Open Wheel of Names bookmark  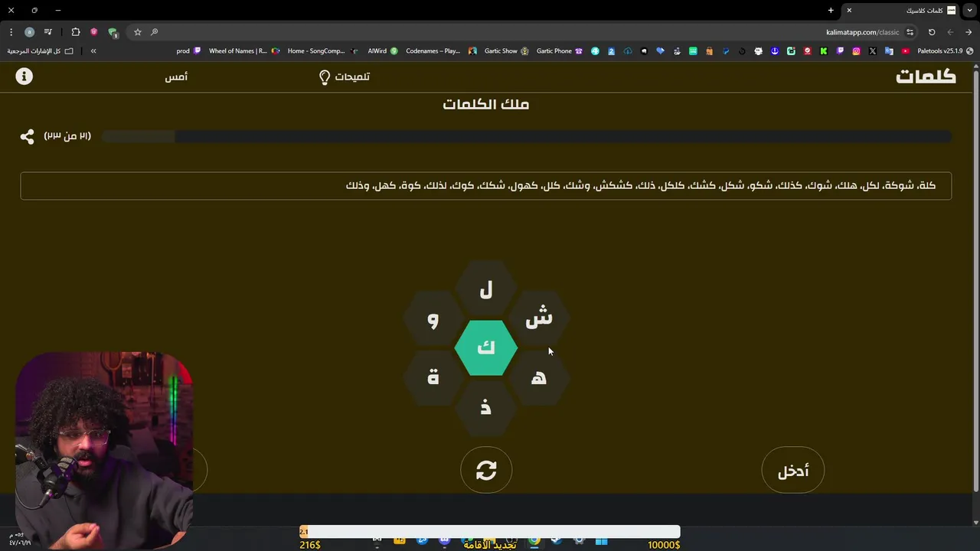pyautogui.click(x=244, y=51)
